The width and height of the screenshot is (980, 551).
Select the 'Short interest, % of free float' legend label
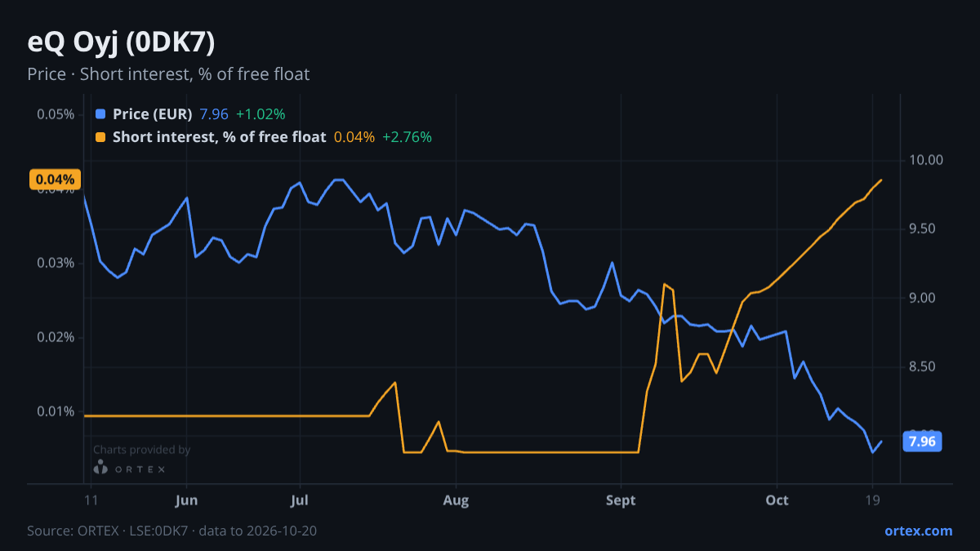pos(219,137)
